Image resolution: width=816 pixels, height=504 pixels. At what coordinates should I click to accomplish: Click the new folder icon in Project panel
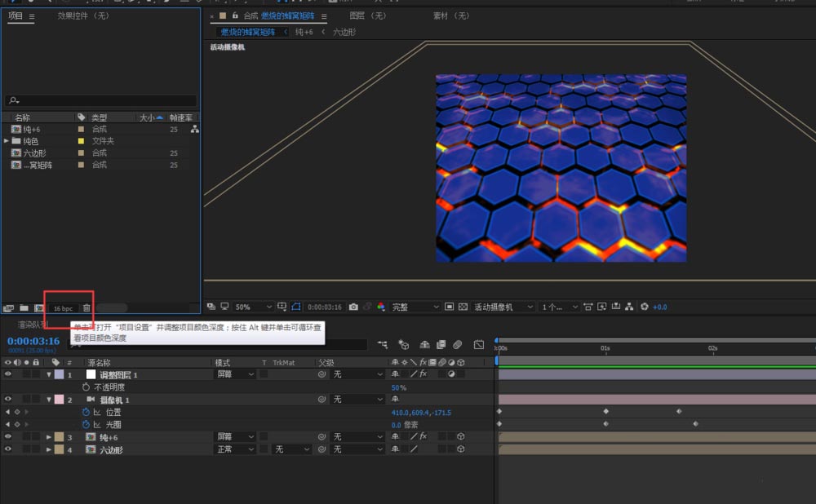[24, 307]
